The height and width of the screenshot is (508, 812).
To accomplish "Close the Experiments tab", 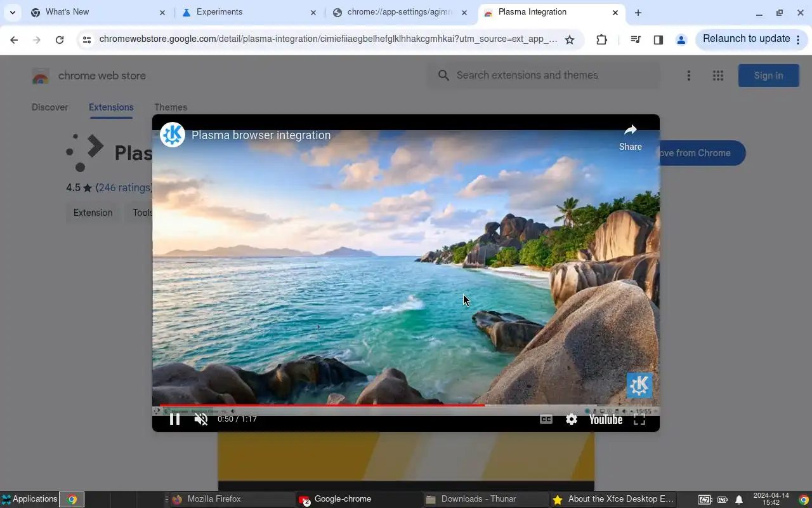I will coord(313,12).
